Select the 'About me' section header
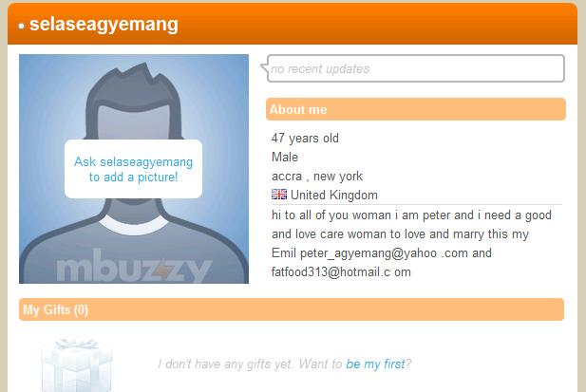Viewport: 586px width, 392px height. click(x=416, y=109)
